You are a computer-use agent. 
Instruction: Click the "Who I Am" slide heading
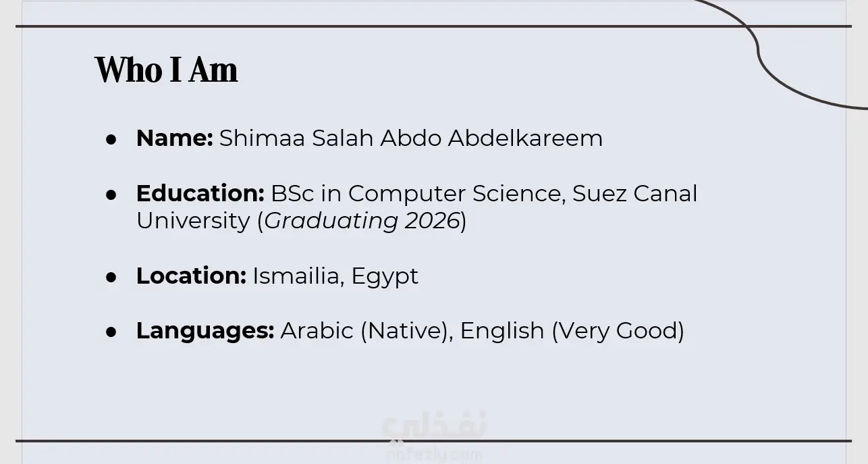pyautogui.click(x=166, y=70)
